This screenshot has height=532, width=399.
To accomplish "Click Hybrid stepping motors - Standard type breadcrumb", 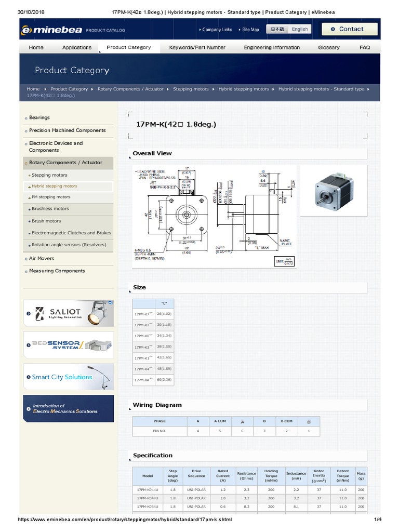I will coord(321,89).
